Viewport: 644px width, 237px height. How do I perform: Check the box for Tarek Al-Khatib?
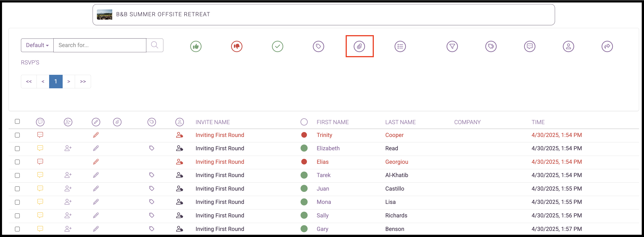click(x=17, y=175)
